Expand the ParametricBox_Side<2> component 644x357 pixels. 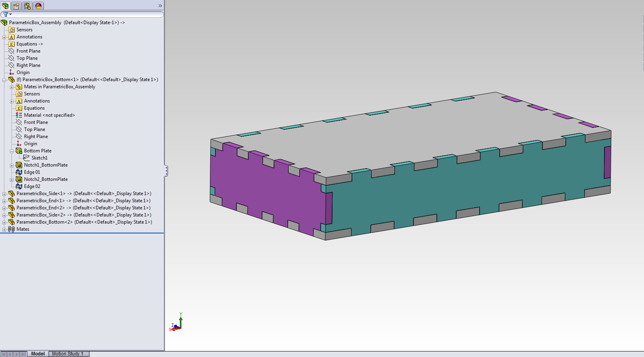click(4, 215)
